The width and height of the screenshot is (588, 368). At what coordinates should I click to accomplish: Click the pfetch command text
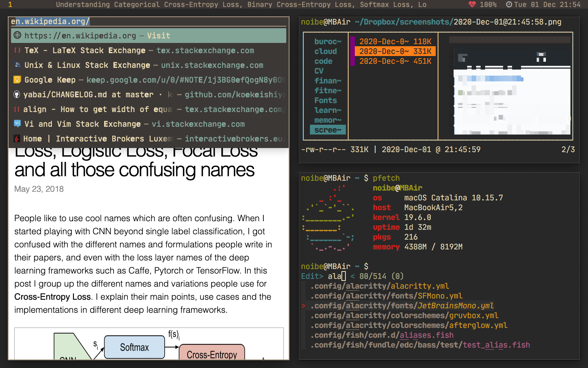click(x=386, y=178)
